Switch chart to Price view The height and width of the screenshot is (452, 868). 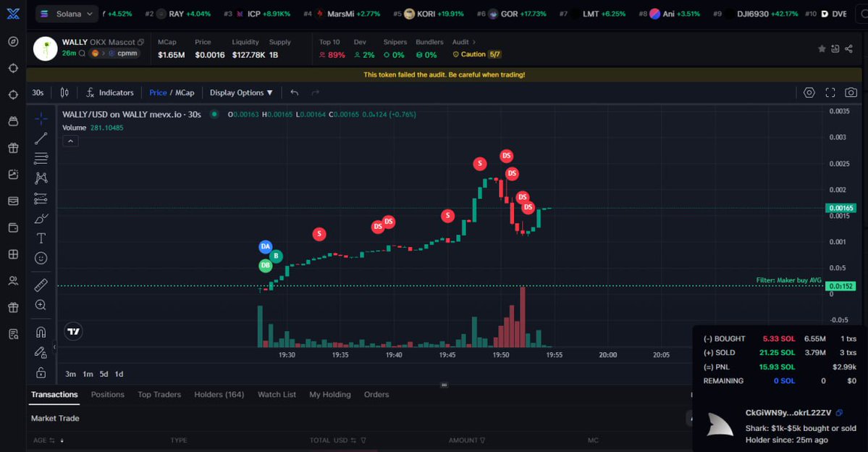(158, 93)
